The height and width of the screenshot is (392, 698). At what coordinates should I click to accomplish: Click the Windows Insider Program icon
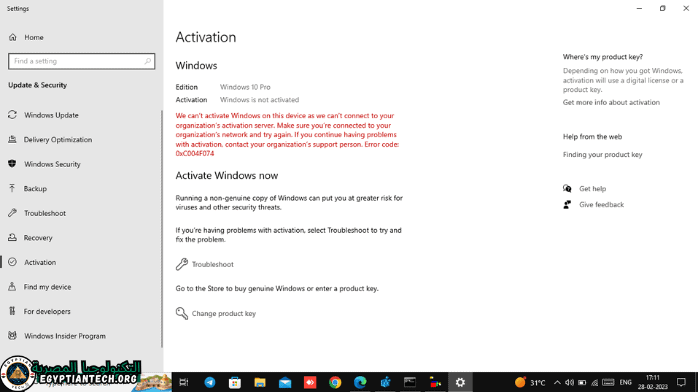(x=12, y=335)
